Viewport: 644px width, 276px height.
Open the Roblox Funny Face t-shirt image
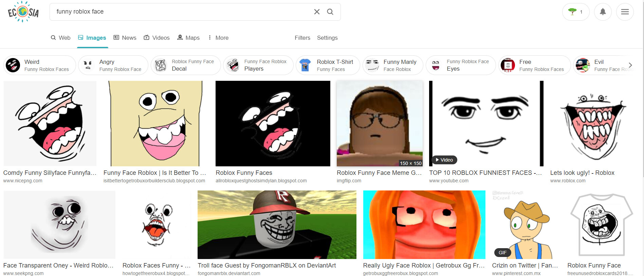(x=602, y=225)
